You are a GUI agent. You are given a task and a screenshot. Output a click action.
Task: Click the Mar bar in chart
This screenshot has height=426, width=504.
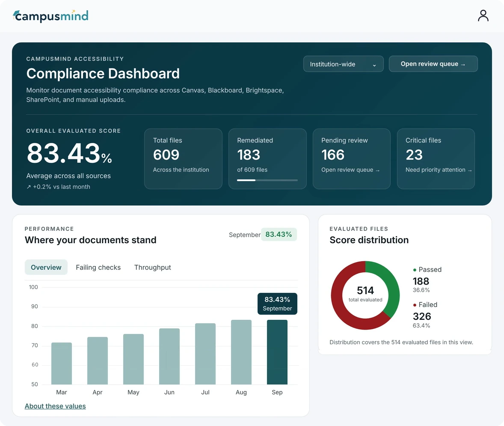[61, 363]
